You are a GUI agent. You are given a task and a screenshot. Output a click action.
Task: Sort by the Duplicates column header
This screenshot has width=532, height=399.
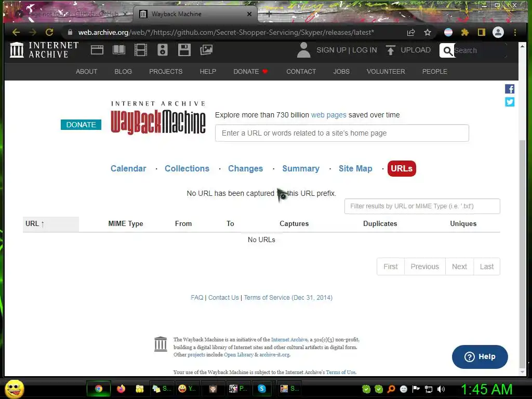pos(380,223)
